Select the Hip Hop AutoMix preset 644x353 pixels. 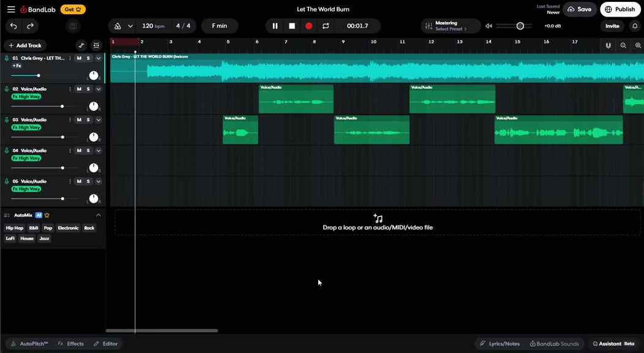pos(14,228)
